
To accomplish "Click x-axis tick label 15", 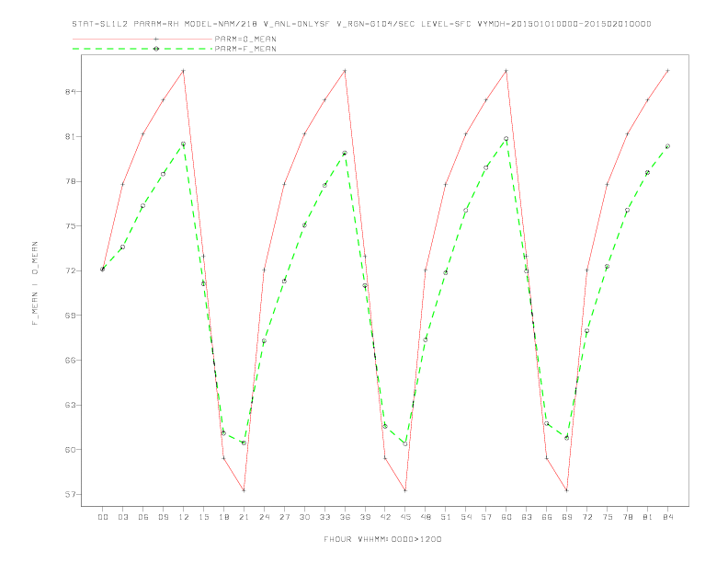I will [203, 517].
